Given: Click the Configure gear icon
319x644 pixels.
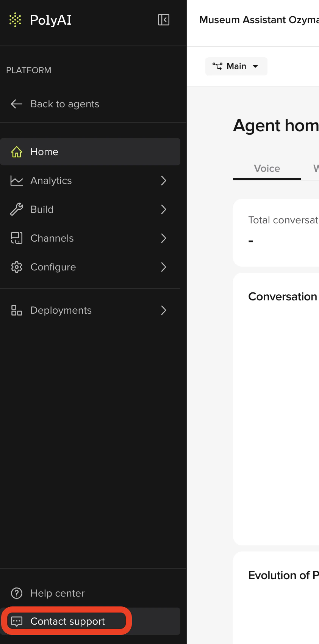Looking at the screenshot, I should coord(17,267).
